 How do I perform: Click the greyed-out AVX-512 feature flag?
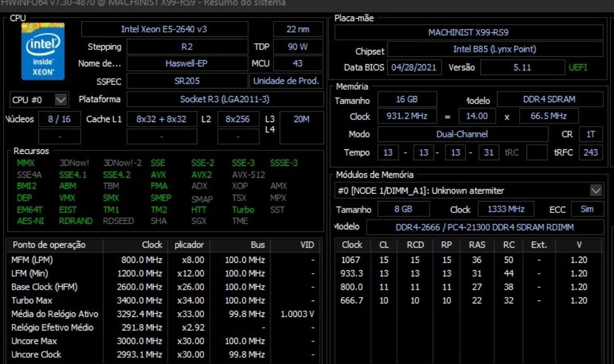coord(248,175)
